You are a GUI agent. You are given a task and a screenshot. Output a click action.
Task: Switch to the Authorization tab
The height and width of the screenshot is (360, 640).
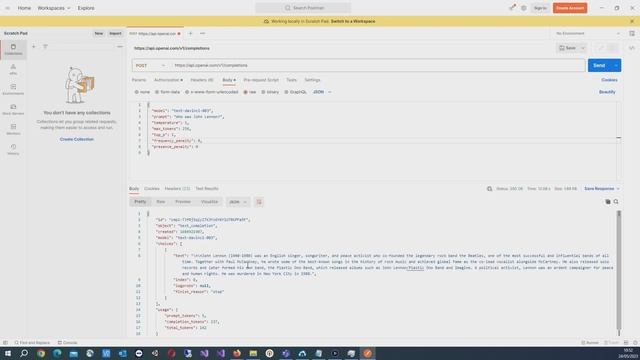[168, 80]
